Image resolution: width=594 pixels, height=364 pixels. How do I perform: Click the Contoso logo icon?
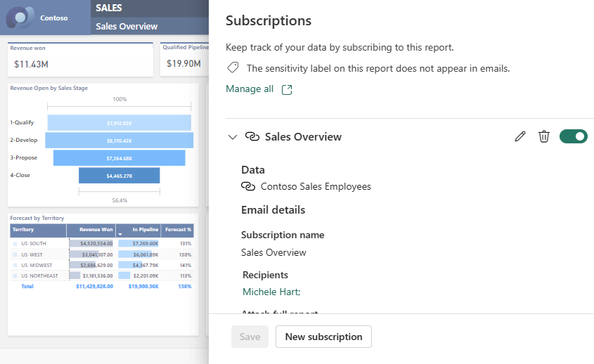pyautogui.click(x=20, y=18)
